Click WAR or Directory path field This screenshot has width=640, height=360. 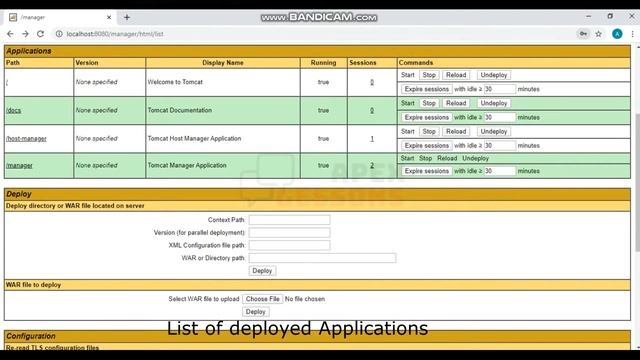(322, 258)
